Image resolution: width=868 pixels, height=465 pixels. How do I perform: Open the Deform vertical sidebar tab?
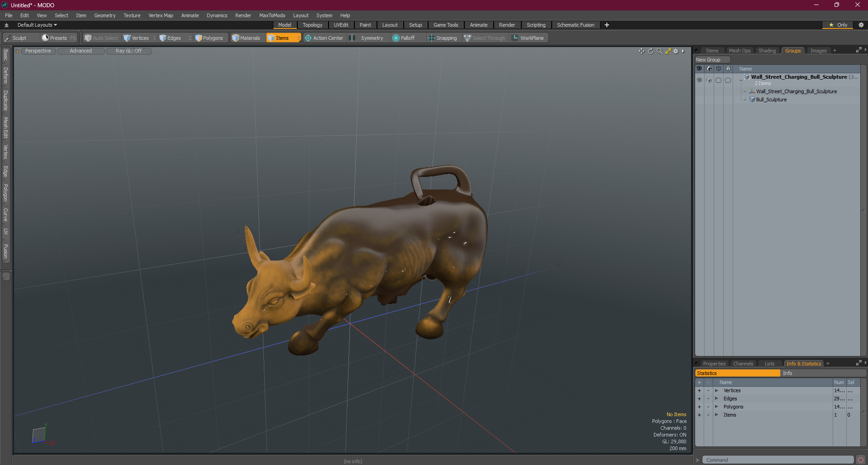point(6,76)
